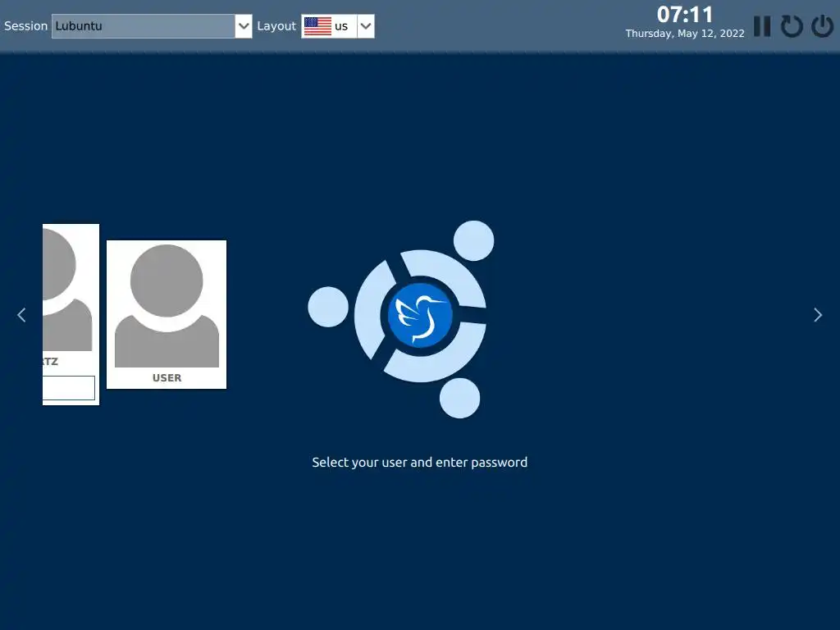
Task: Expand the keyboard Layout dropdown arrow
Action: point(365,26)
